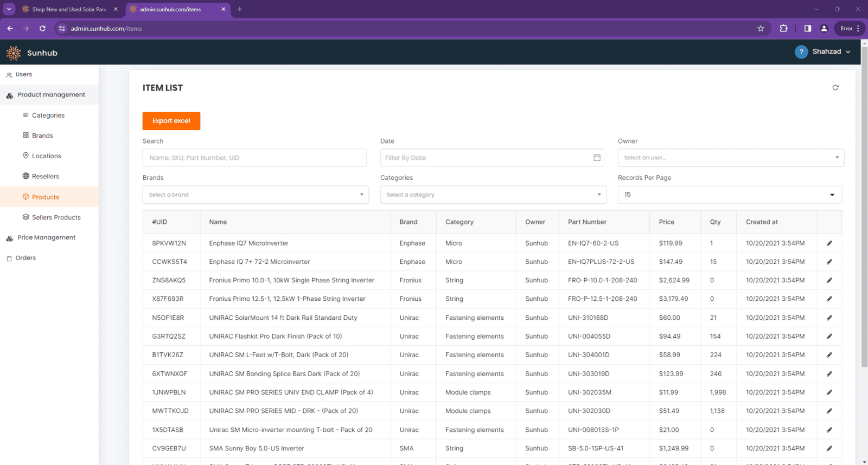The image size is (868, 465).
Task: Open browser extensions puzzle icon
Action: [x=783, y=29]
